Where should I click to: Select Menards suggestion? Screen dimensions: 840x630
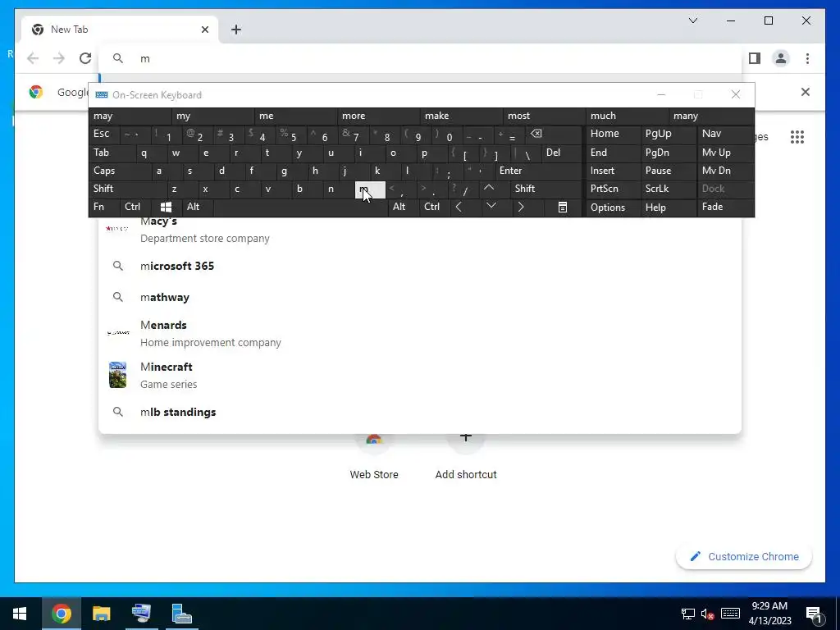[x=420, y=333]
